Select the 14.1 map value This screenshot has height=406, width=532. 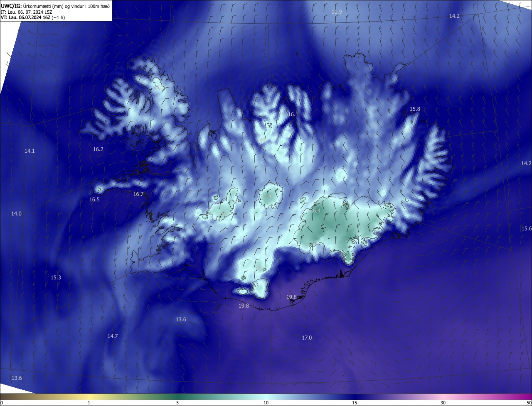[x=30, y=151]
